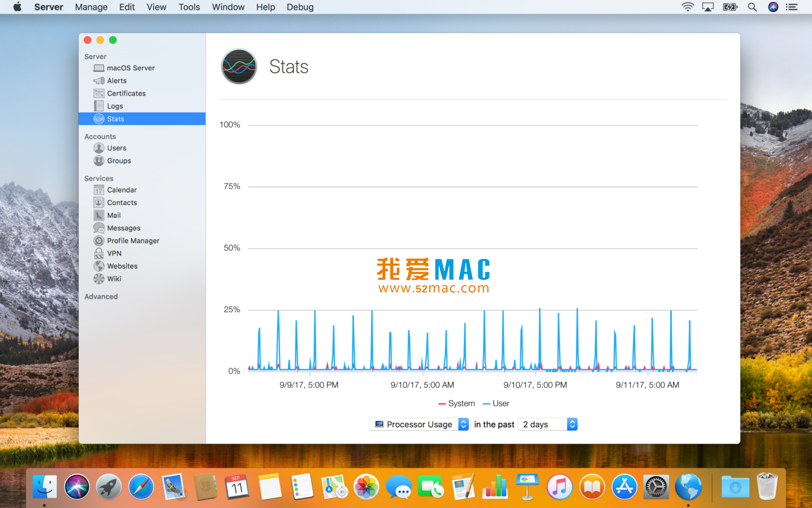Image resolution: width=812 pixels, height=508 pixels.
Task: Click the large Stats graph icon in the header
Action: (239, 66)
